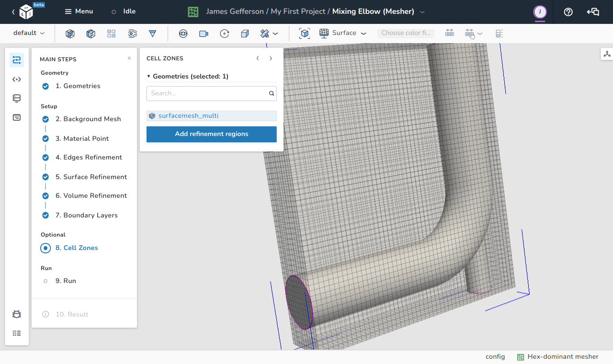Click the camera icon in toolbar
Screen dimensions: 613x364
pyautogui.click(x=204, y=34)
